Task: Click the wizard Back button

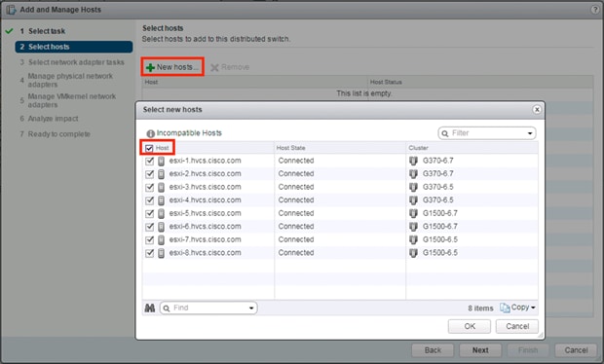Action: click(433, 350)
